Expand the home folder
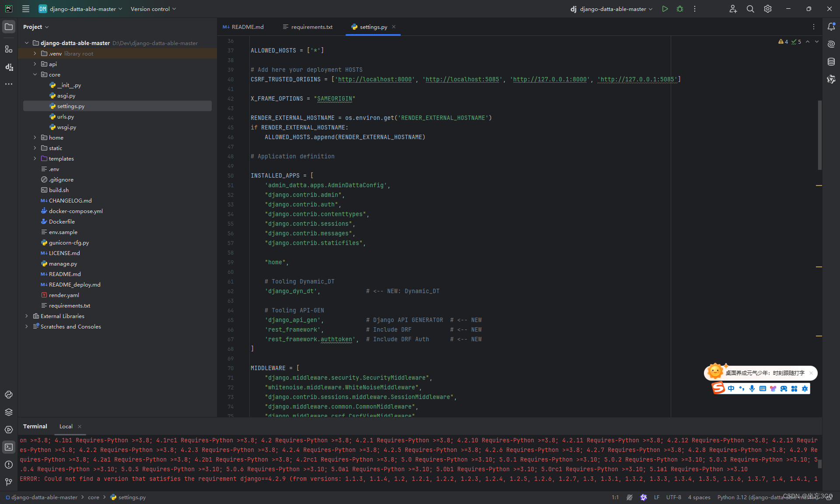 pyautogui.click(x=35, y=137)
